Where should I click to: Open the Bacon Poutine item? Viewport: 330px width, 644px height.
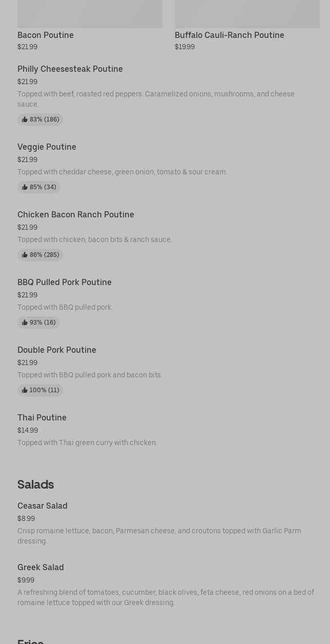tap(46, 35)
